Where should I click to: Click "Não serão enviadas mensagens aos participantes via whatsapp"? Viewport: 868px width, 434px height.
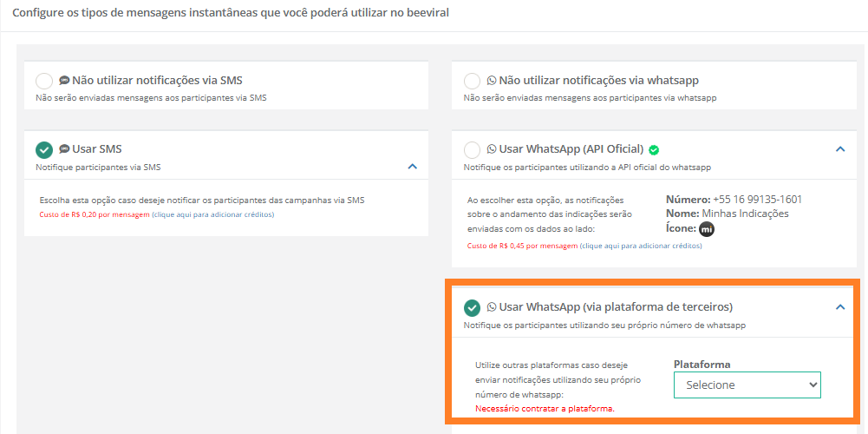pos(591,98)
